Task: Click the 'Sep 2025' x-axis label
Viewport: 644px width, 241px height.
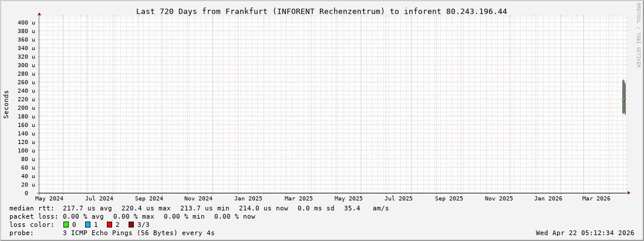Action: [449, 199]
